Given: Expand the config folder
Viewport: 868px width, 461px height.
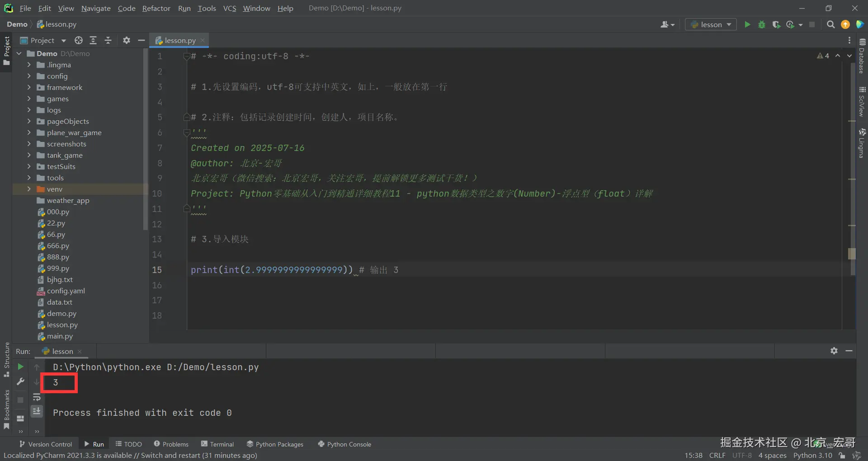Looking at the screenshot, I should click(x=29, y=76).
